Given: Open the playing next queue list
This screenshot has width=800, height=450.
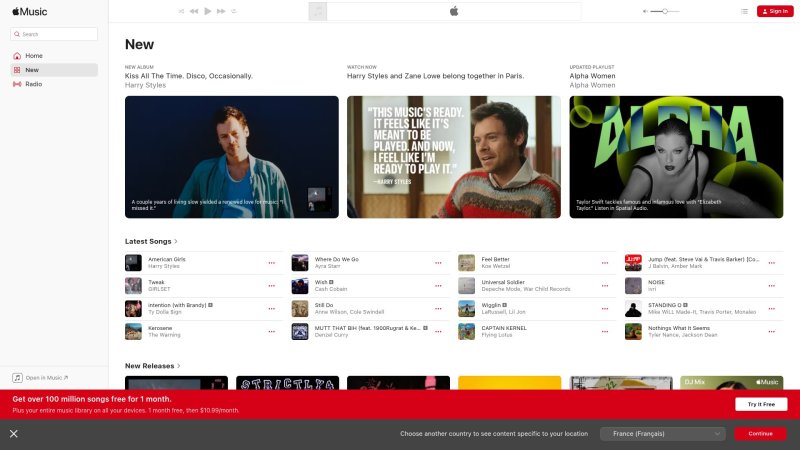Looking at the screenshot, I should coord(744,11).
